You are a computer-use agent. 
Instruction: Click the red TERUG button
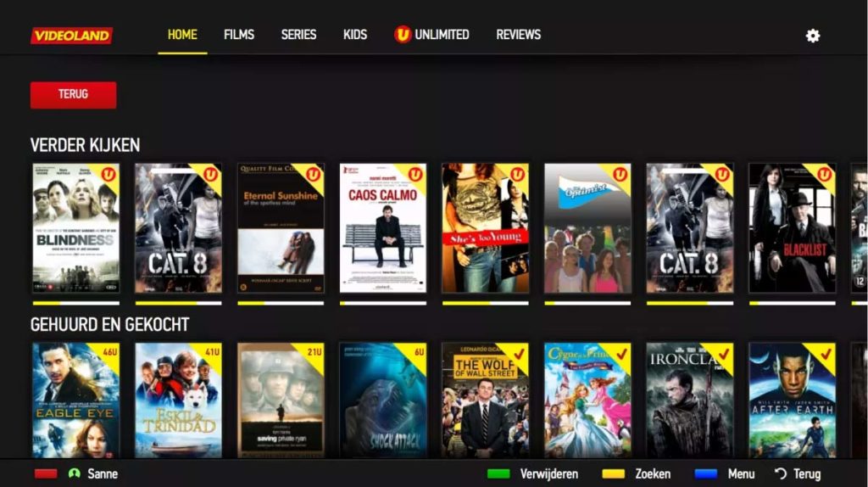(73, 95)
